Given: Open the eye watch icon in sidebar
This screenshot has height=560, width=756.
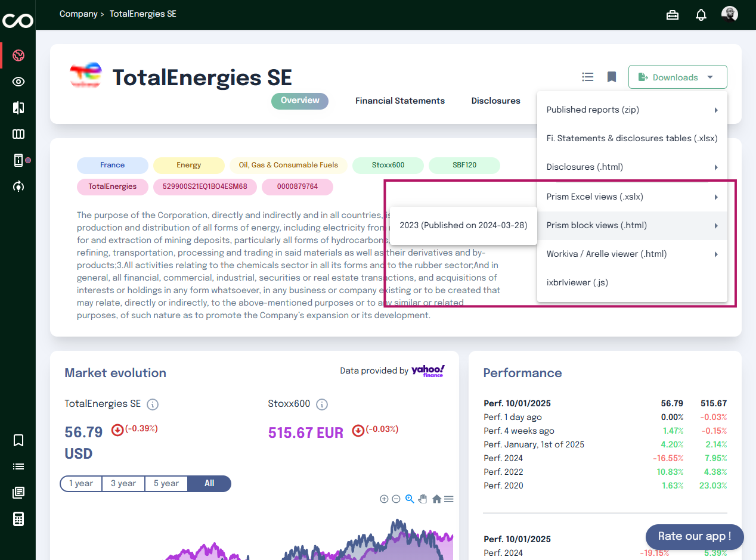Looking at the screenshot, I should tap(18, 82).
